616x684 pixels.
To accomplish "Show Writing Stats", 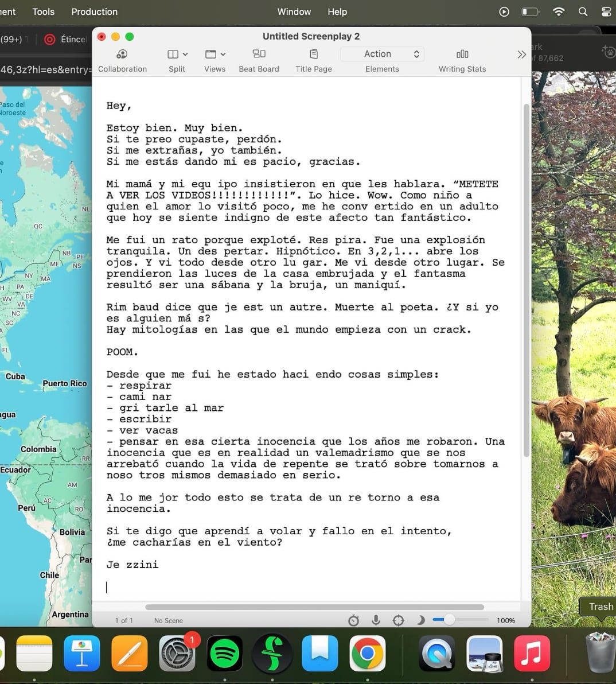I will click(x=462, y=60).
